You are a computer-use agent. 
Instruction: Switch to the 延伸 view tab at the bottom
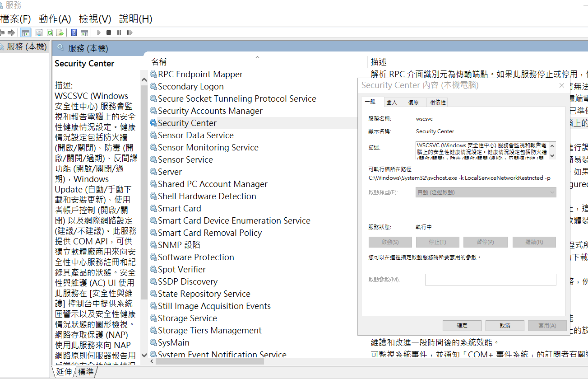tap(64, 372)
